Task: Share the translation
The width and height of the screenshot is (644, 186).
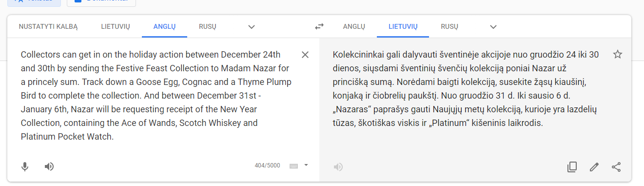Action: coord(616,167)
